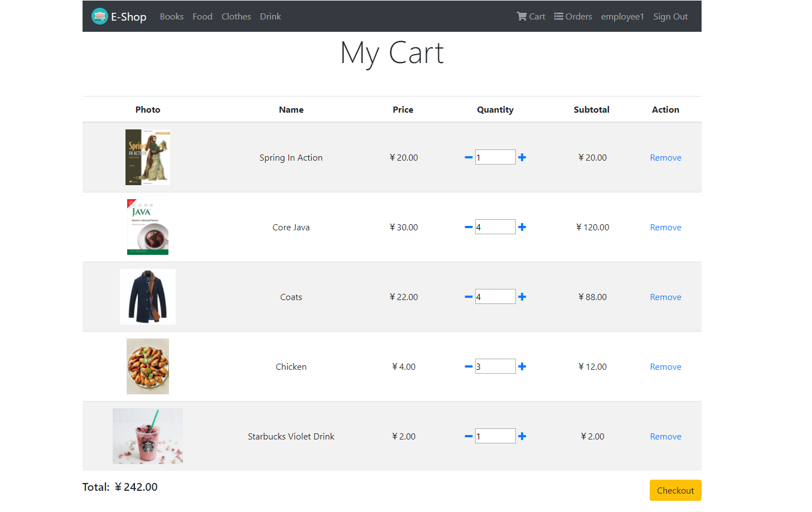Image resolution: width=812 pixels, height=512 pixels.
Task: Remove Spring In Action from cart
Action: click(x=665, y=157)
